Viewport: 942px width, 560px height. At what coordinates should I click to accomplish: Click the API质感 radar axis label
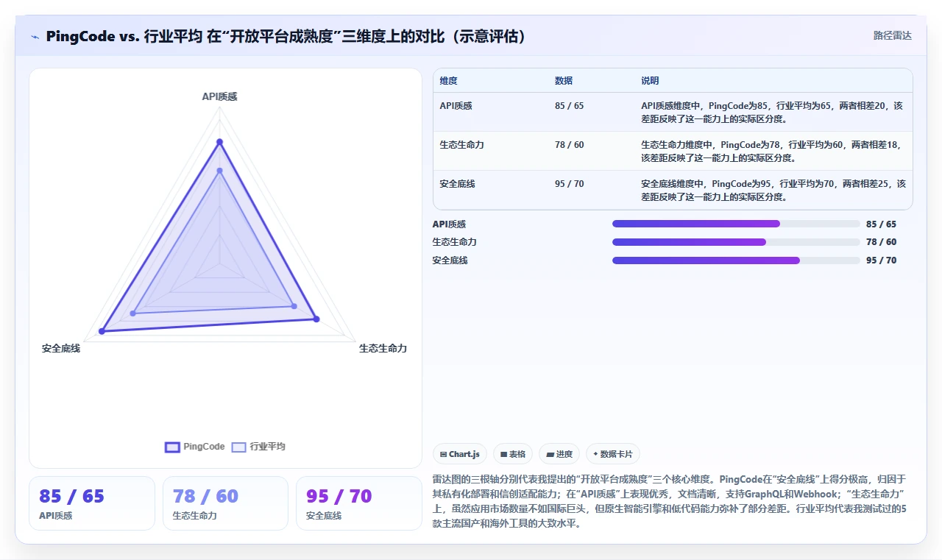tap(219, 96)
